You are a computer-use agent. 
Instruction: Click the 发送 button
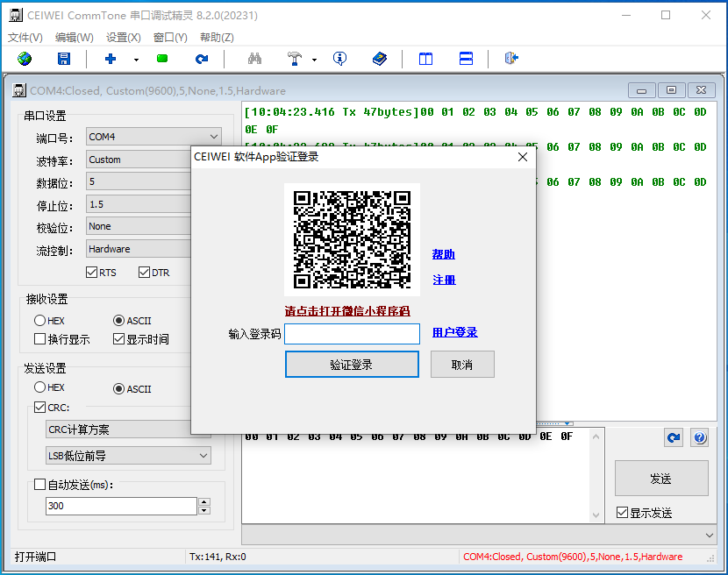point(661,479)
